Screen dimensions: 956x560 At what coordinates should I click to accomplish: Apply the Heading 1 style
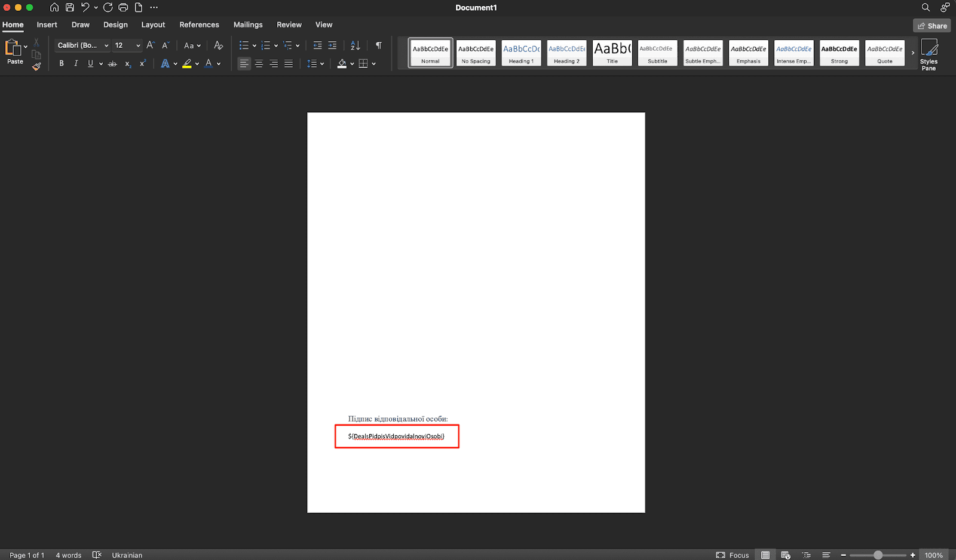point(521,53)
